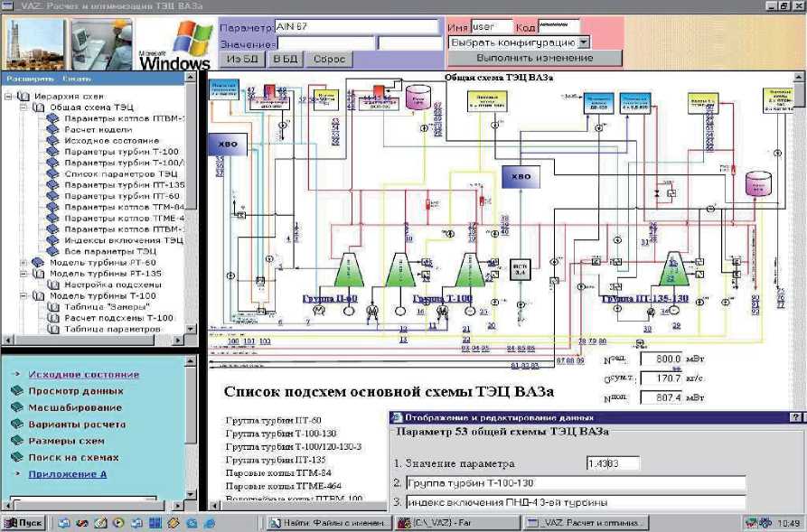Switch to Найти: Файлы с именем taskbar window

pyautogui.click(x=327, y=523)
